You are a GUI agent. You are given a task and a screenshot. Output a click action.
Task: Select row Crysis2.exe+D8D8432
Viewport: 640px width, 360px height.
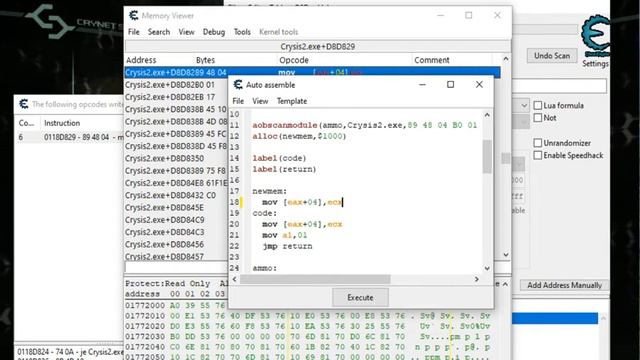point(176,195)
